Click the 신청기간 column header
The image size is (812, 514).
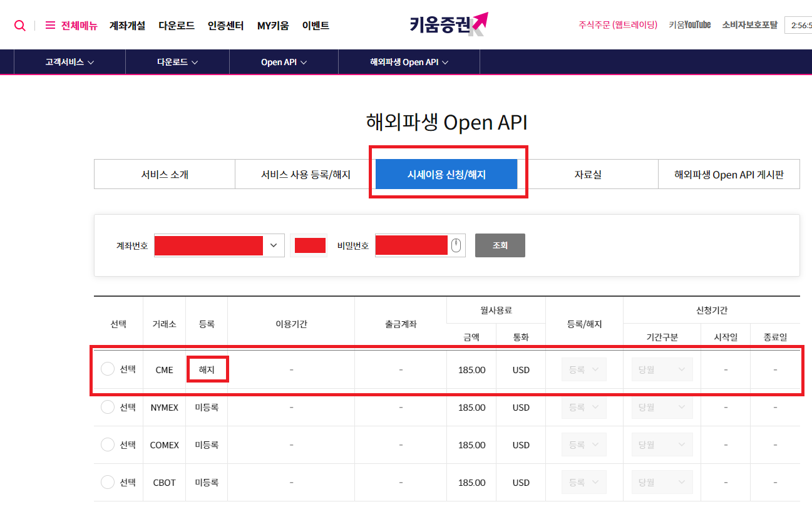[711, 310]
